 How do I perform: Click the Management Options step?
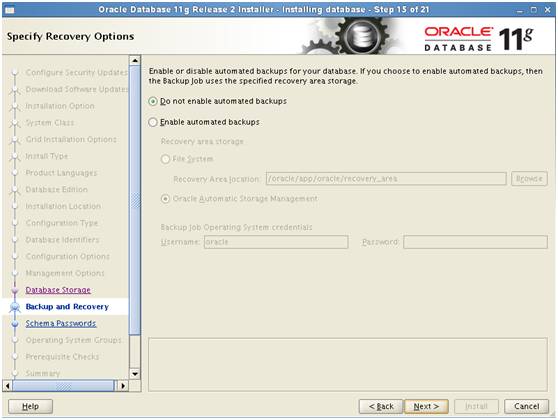(65, 273)
